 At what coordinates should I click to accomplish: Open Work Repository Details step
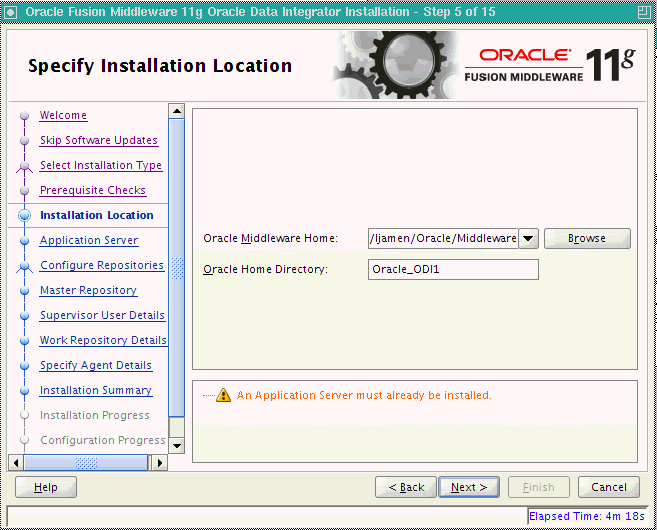103,340
